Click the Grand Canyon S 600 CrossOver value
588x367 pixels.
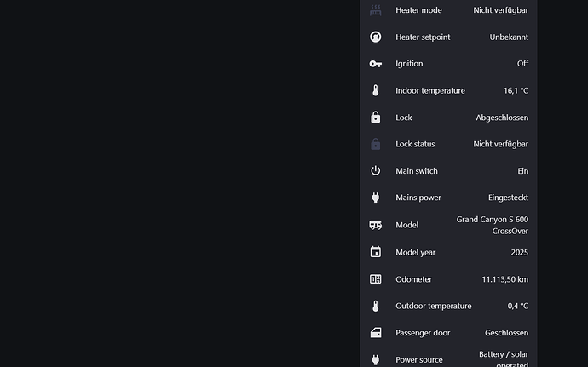493,225
